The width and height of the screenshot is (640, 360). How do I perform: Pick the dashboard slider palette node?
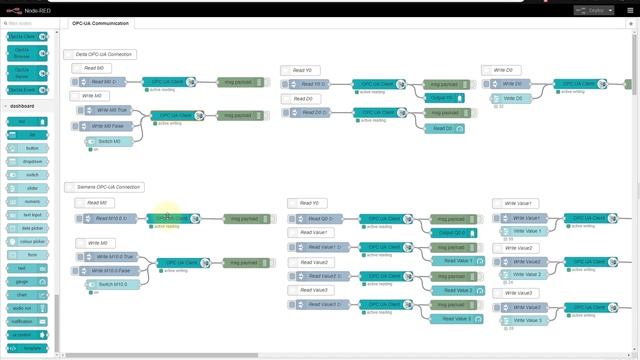point(27,188)
